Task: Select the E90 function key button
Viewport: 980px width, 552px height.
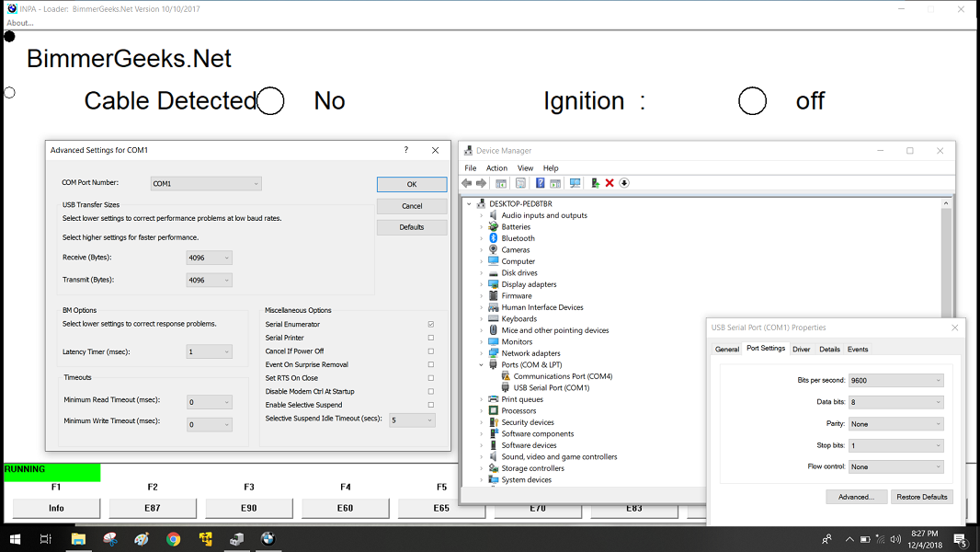Action: [248, 507]
